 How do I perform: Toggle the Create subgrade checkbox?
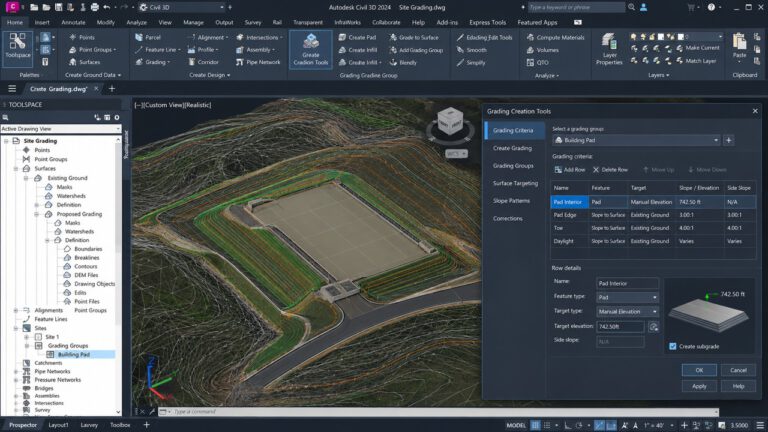click(673, 346)
